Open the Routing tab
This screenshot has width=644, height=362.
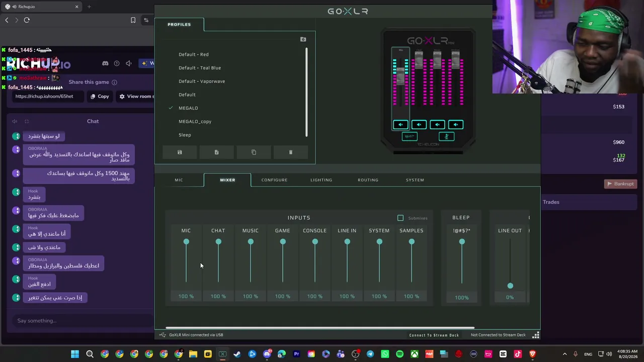(368, 180)
